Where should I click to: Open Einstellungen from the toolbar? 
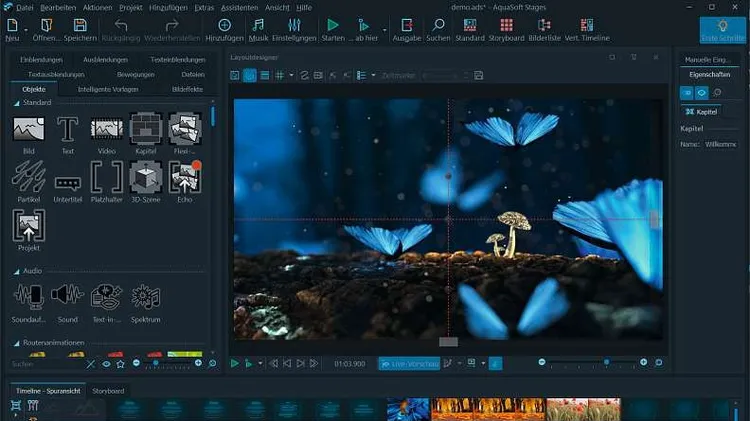[x=294, y=25]
